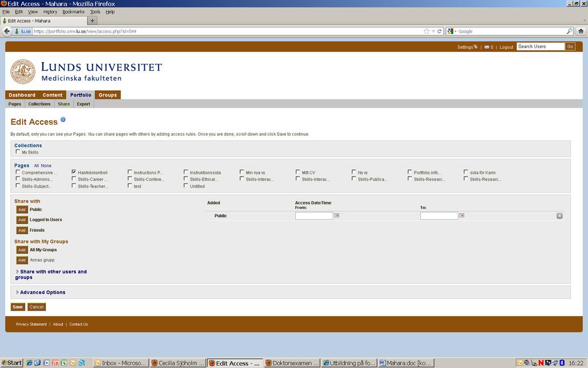
Task: Click the Windows Start button
Action: [x=11, y=363]
